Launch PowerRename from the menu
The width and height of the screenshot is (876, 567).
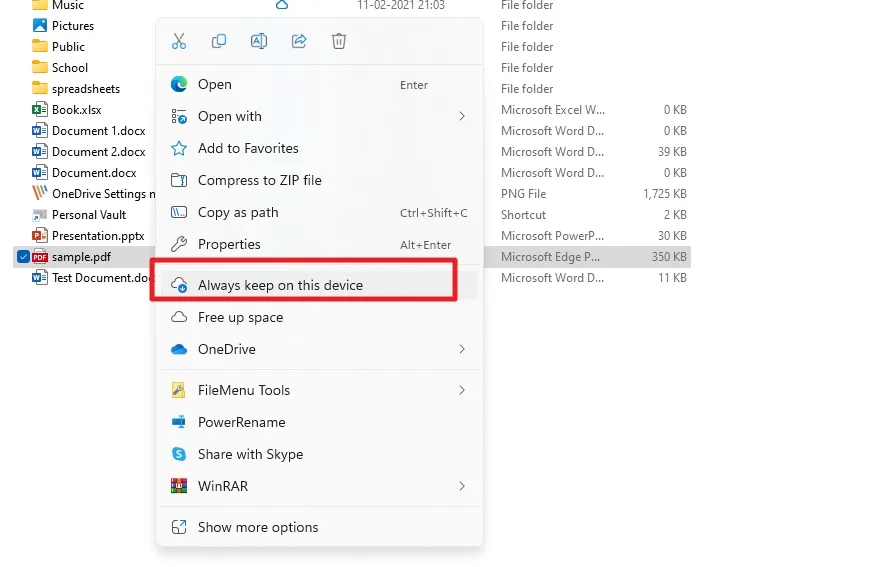[319, 422]
